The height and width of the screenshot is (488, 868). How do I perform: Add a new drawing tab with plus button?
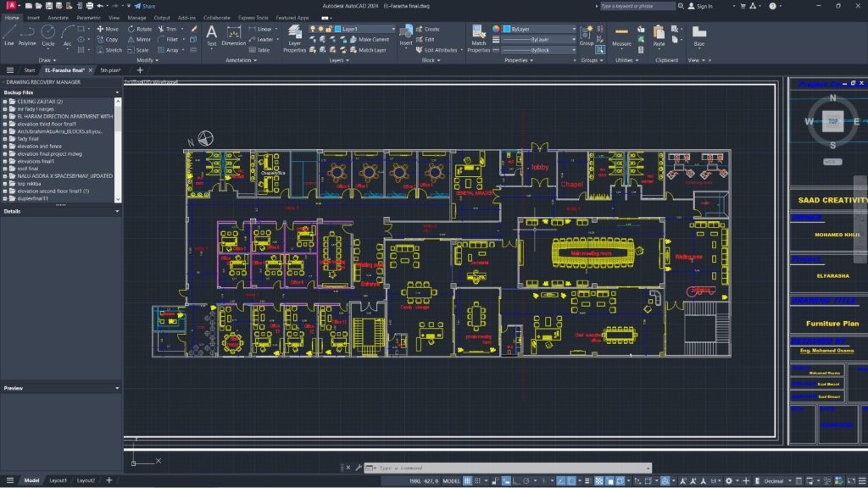click(x=140, y=70)
